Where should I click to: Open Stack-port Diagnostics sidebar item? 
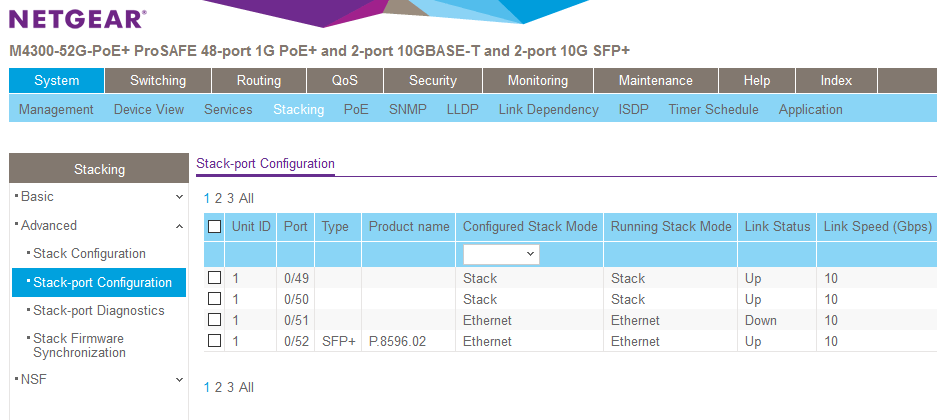click(99, 311)
